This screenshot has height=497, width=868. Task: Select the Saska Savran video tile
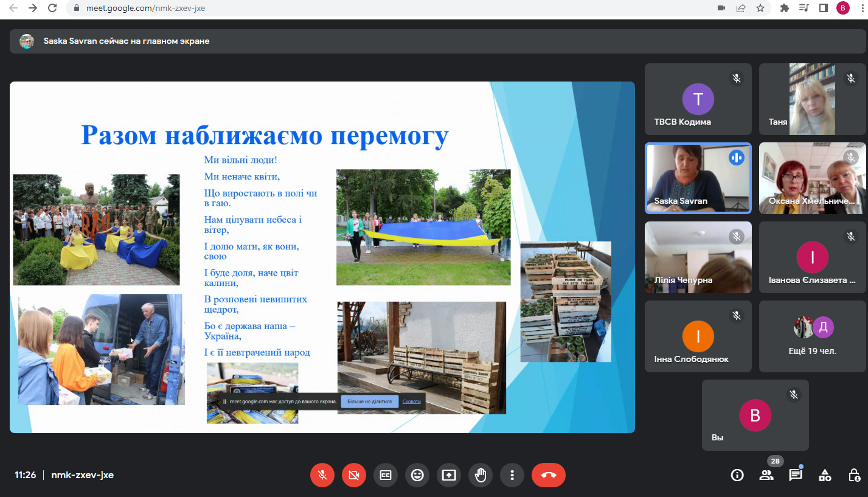[698, 178]
